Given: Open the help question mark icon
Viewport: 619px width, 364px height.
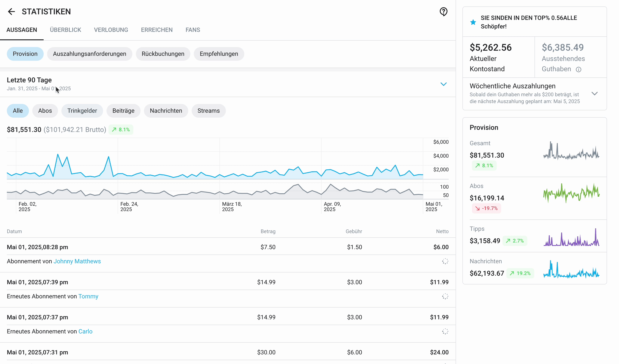Looking at the screenshot, I should tap(443, 12).
